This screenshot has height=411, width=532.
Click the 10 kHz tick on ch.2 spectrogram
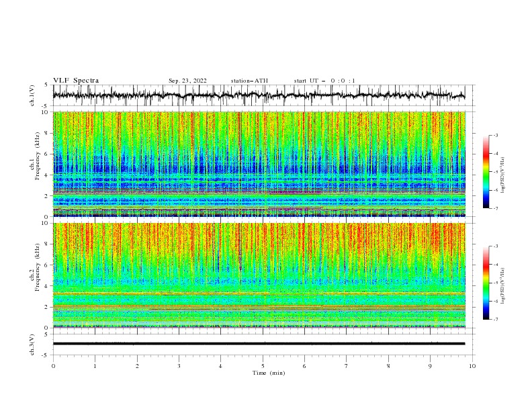tap(45, 223)
